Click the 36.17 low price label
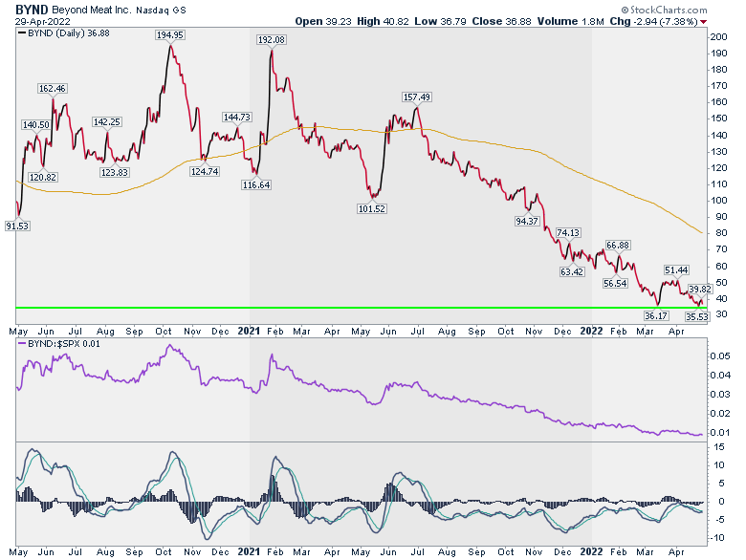Image resolution: width=746 pixels, height=560 pixels. tap(656, 316)
